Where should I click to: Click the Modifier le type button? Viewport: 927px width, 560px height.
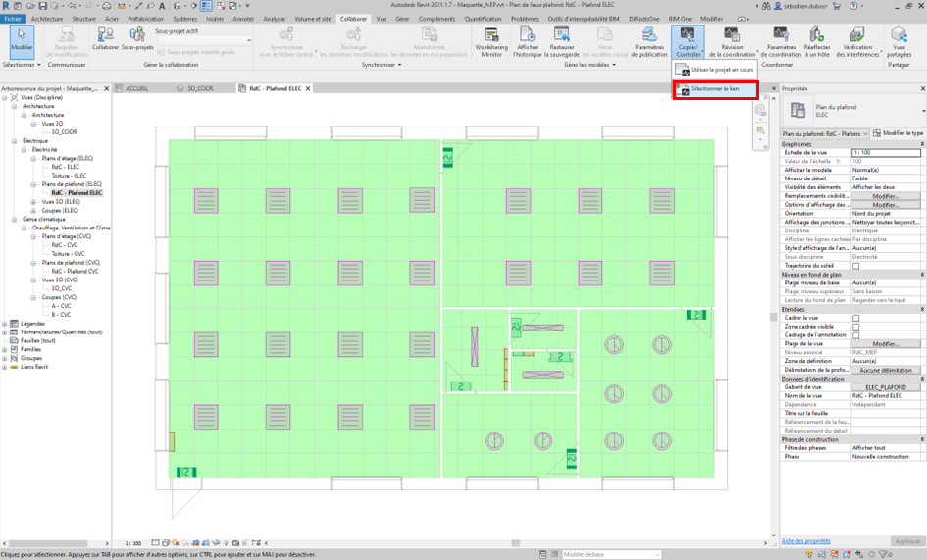898,133
